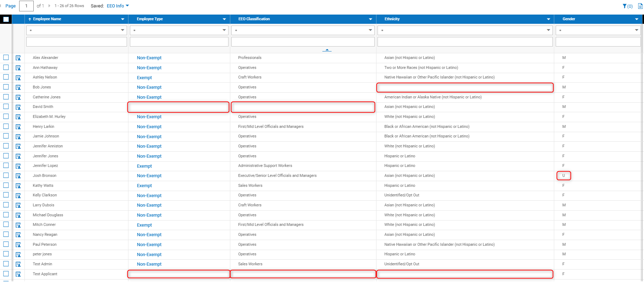Open employee record icon for Jennifer Anniston
The height and width of the screenshot is (282, 644).
coord(18,146)
